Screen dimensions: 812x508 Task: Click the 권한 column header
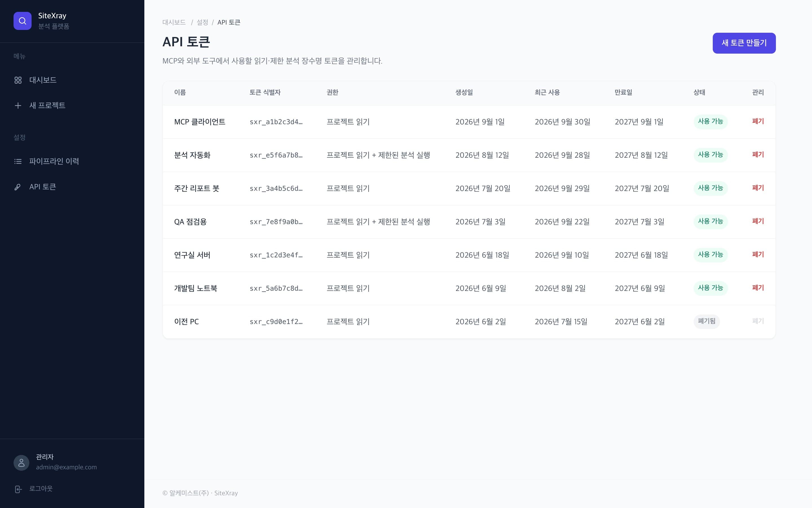[332, 92]
